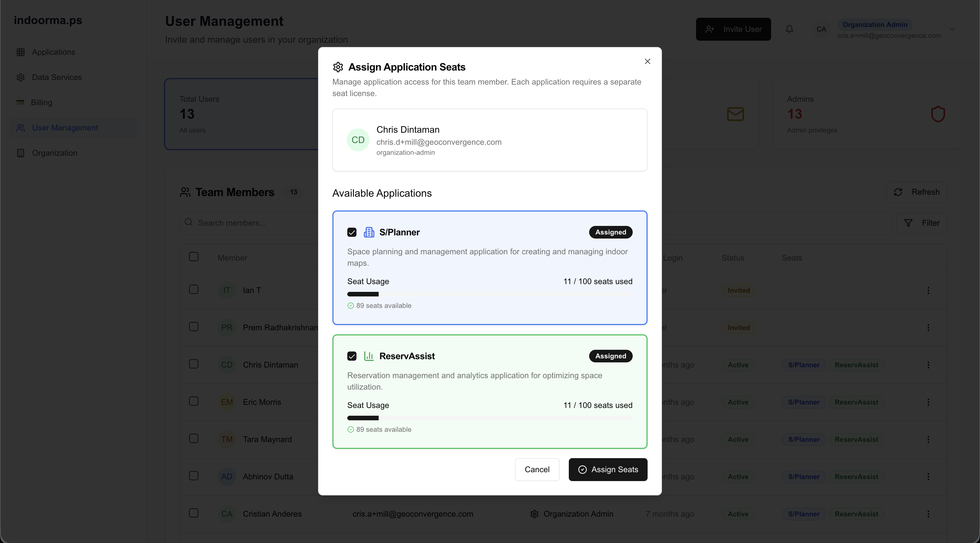Click the green check icon under S/Planner seats
980x543 pixels.
(x=350, y=306)
